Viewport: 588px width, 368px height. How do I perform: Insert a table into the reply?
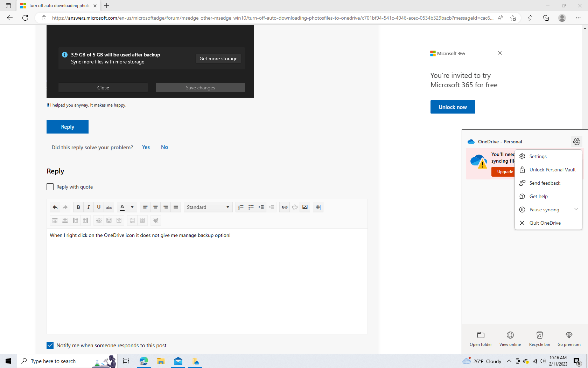(318, 207)
